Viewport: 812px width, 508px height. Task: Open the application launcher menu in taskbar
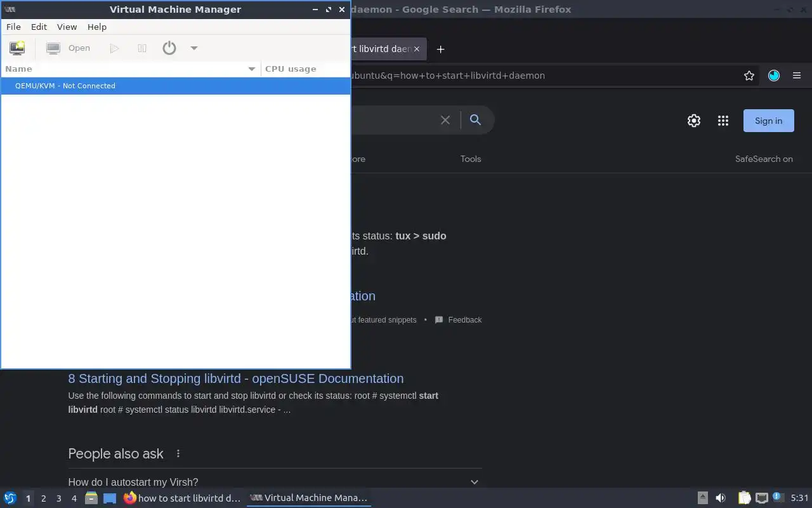point(10,498)
